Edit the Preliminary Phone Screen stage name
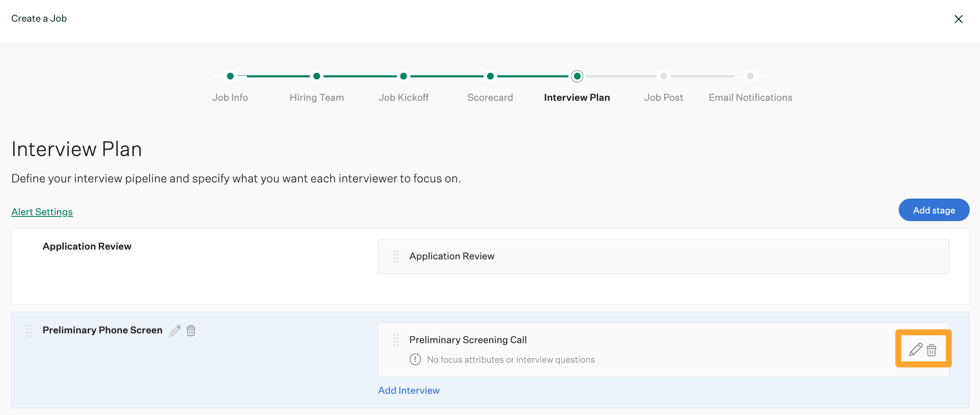 [175, 331]
